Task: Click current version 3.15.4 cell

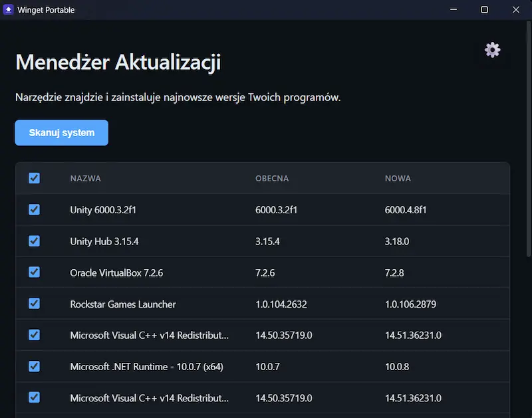Action: coord(268,241)
